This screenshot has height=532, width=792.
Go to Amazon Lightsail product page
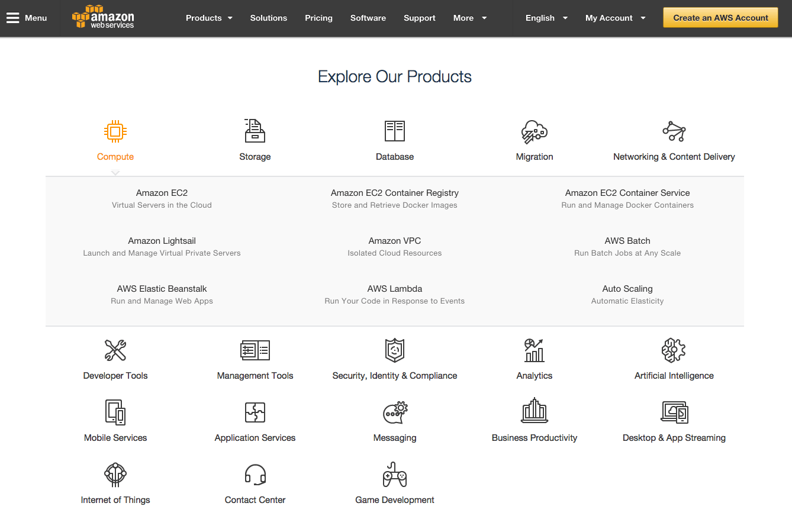click(x=162, y=241)
